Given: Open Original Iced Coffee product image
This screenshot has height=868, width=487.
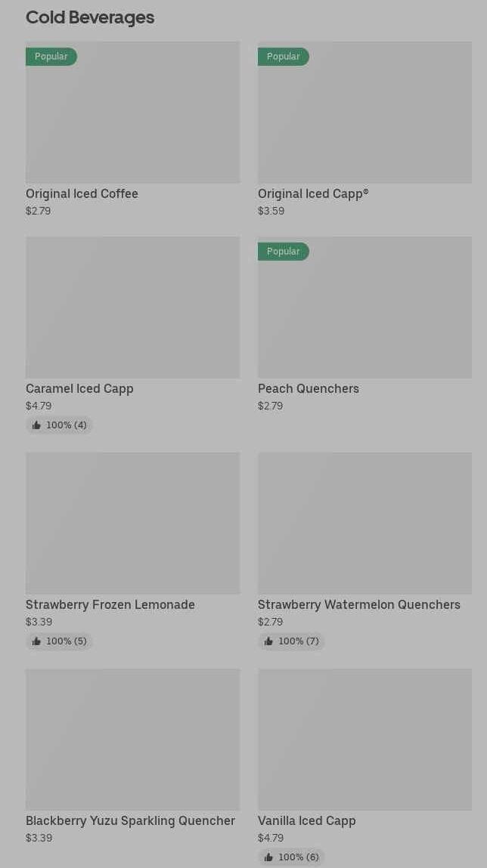Looking at the screenshot, I should point(132,121).
